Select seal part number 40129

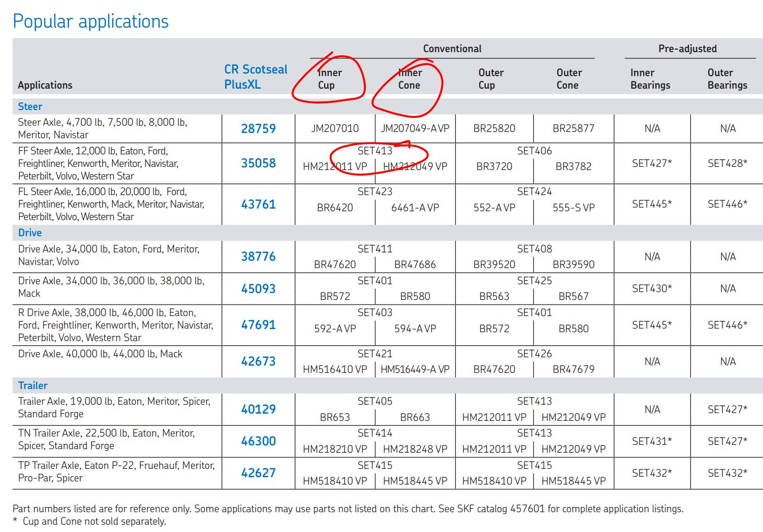258,409
